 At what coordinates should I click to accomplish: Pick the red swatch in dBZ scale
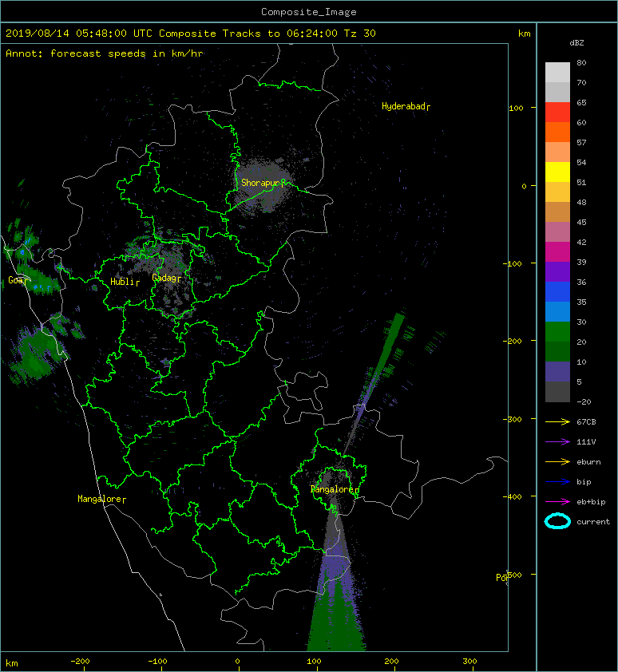[557, 112]
